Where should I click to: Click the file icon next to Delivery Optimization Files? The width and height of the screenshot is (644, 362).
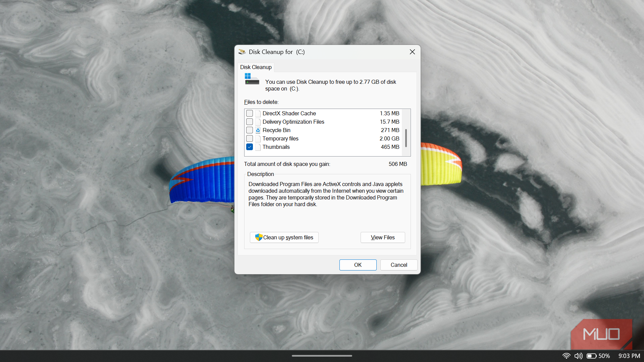(258, 122)
